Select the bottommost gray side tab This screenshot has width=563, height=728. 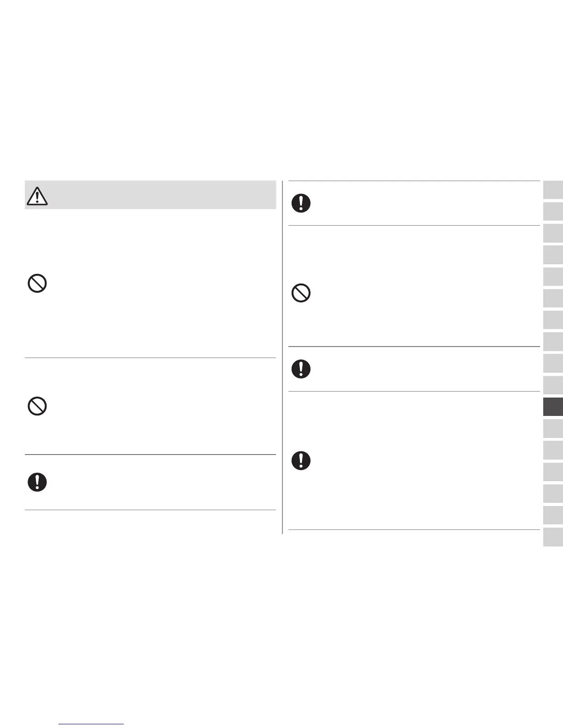(553, 537)
